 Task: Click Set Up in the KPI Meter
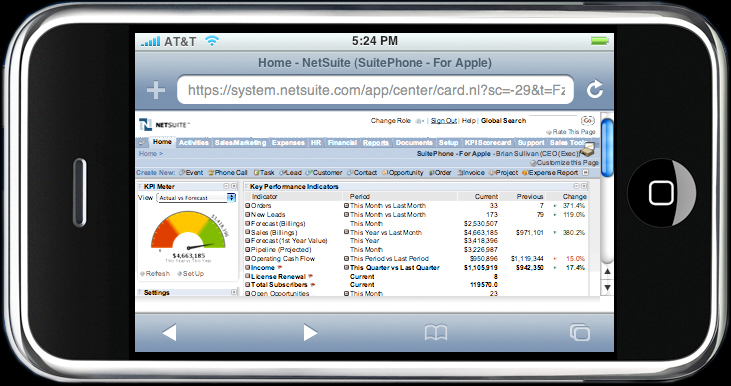[191, 274]
